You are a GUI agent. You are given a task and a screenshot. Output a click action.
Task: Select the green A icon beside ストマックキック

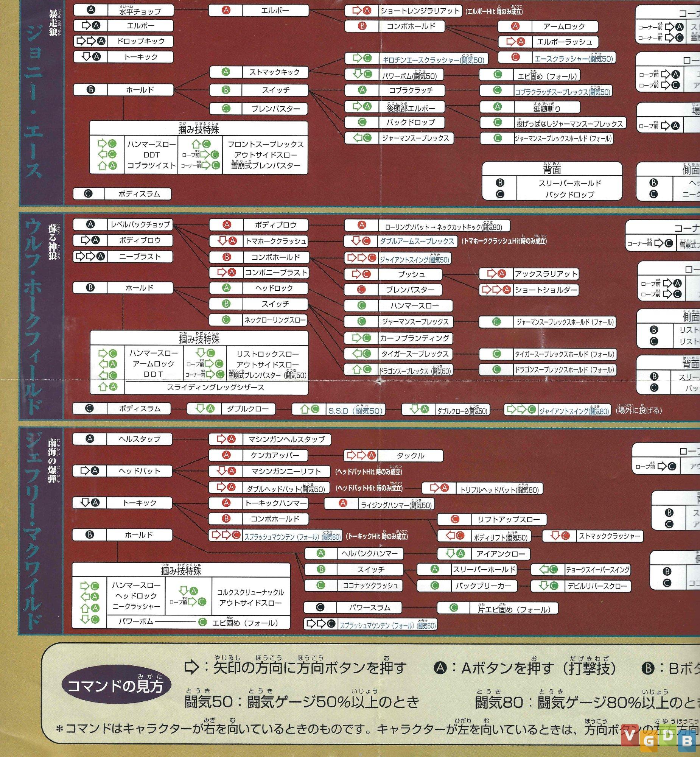coord(226,72)
